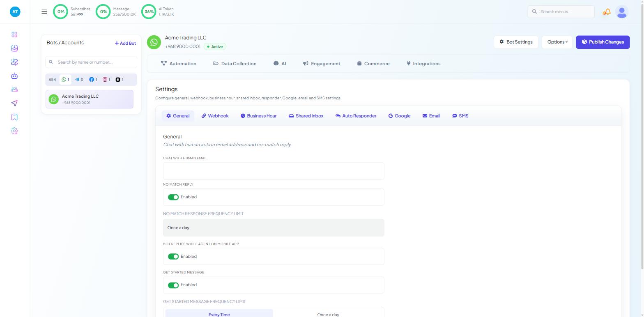
Task: Open the Commerce menu
Action: click(x=373, y=64)
